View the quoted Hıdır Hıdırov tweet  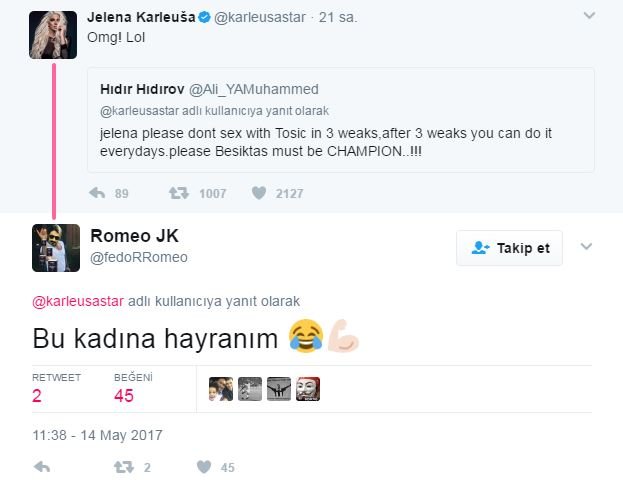point(341,120)
